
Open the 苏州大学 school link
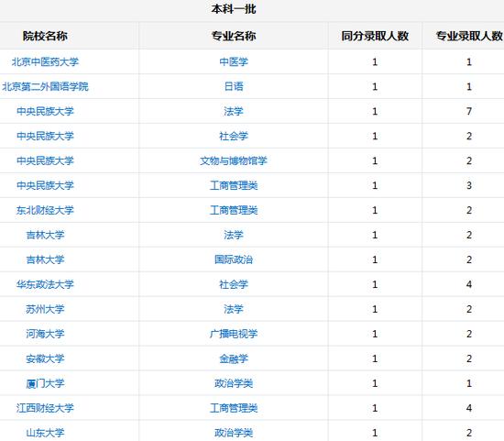coord(45,309)
